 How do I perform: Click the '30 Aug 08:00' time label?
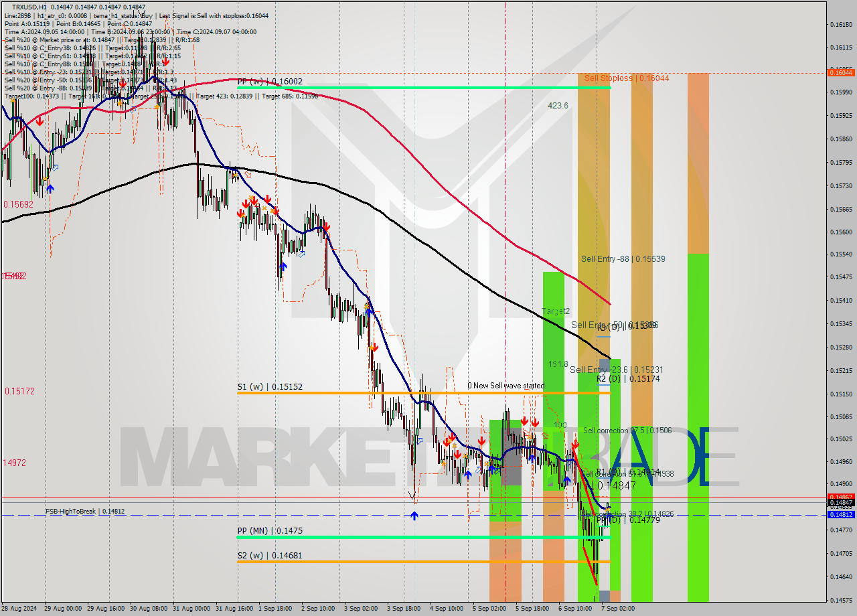149,609
